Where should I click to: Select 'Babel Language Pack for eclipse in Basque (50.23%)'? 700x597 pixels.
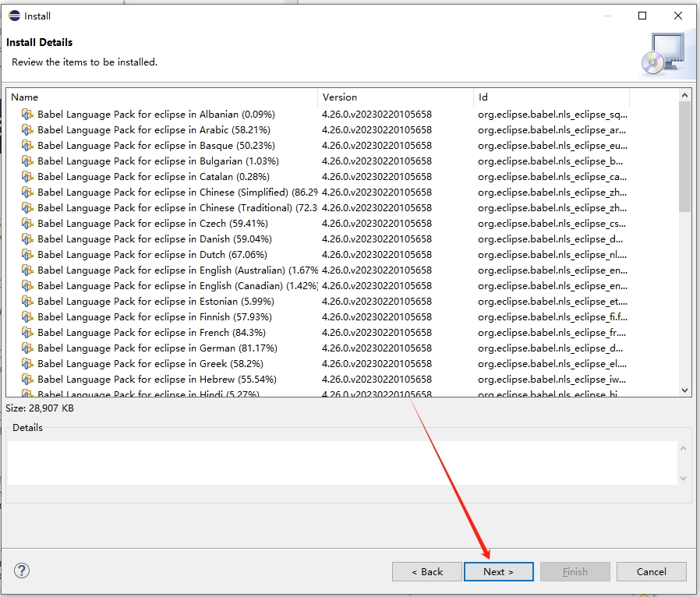click(x=156, y=146)
